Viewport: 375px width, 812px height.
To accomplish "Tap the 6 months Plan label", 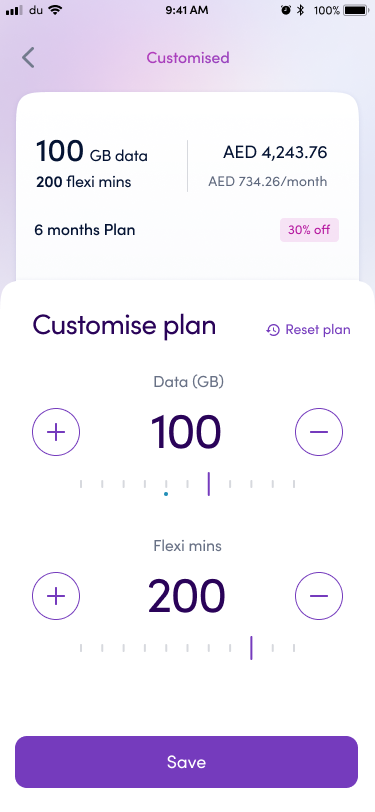I will tap(85, 230).
